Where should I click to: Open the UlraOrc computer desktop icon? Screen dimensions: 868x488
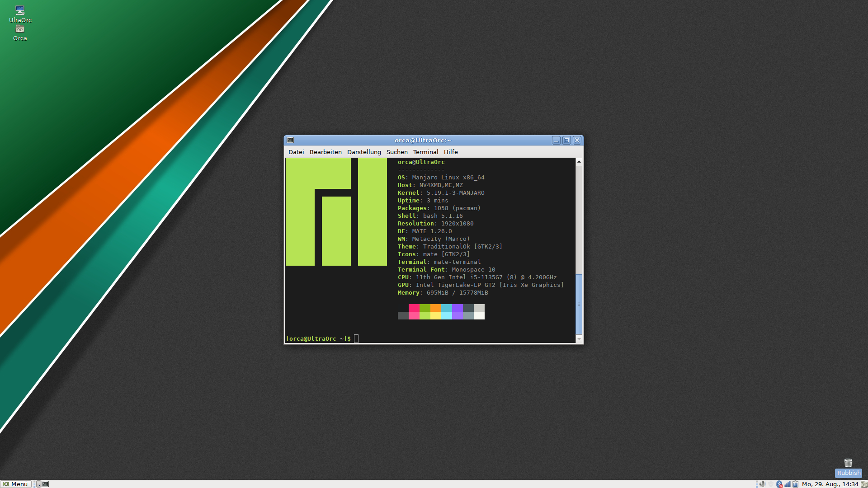[x=20, y=14]
